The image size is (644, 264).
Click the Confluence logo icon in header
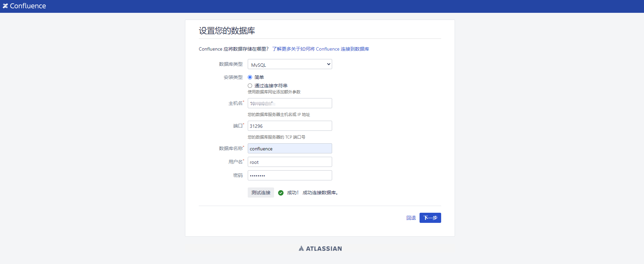(x=5, y=6)
